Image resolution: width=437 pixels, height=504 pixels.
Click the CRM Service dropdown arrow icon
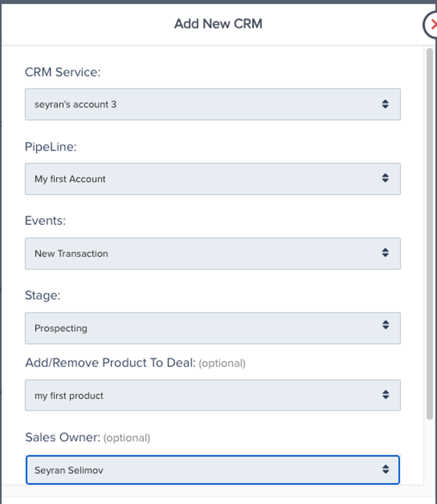point(385,104)
